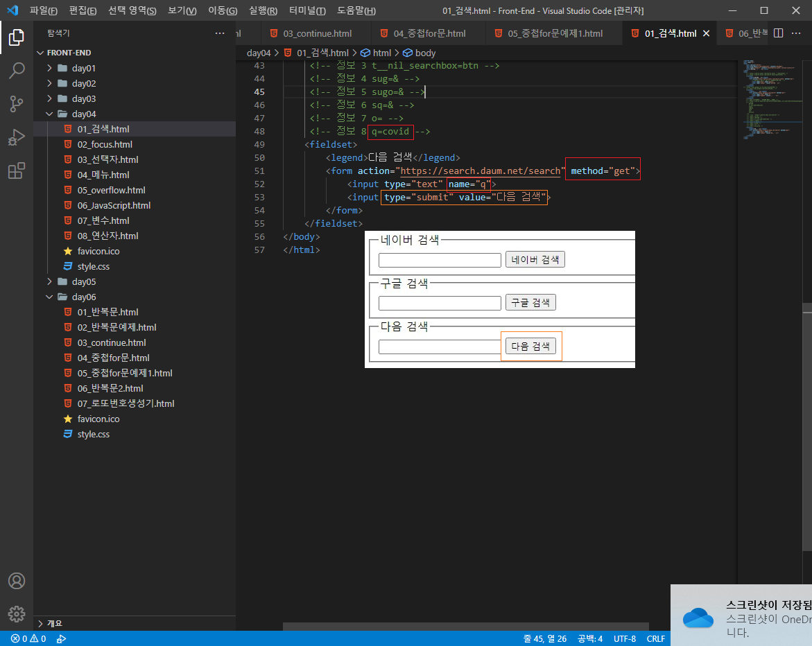Click the live share status bar icon
812x646 pixels.
click(61, 639)
